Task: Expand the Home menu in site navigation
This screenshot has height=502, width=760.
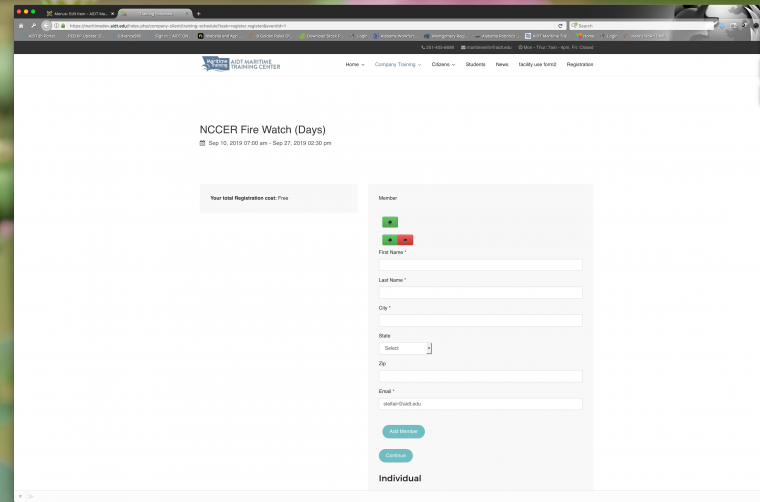Action: tap(355, 64)
